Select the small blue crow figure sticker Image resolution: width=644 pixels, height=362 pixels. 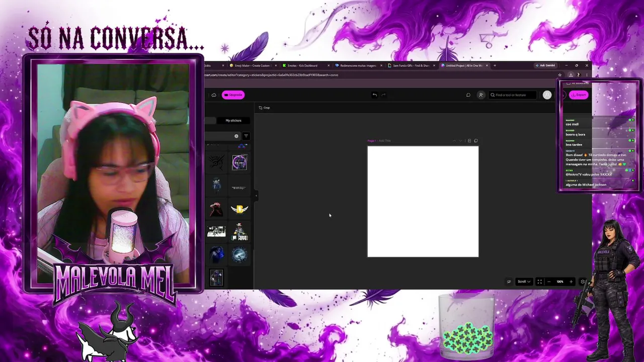click(x=216, y=185)
